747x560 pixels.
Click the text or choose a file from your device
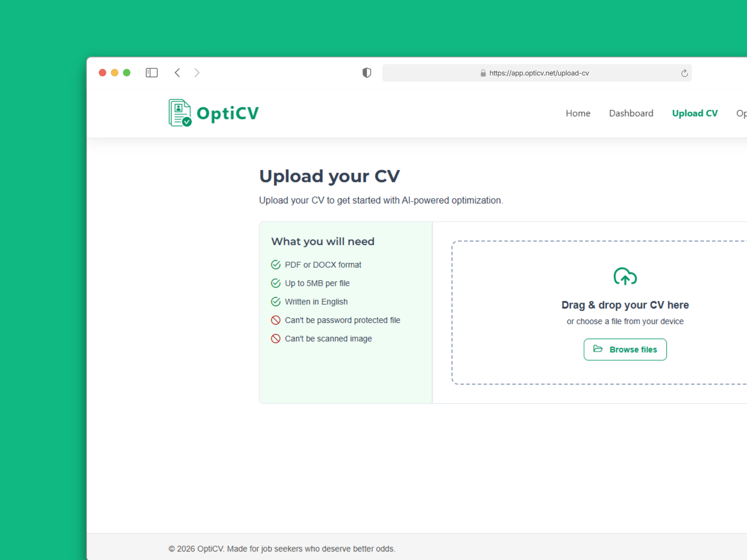tap(625, 322)
